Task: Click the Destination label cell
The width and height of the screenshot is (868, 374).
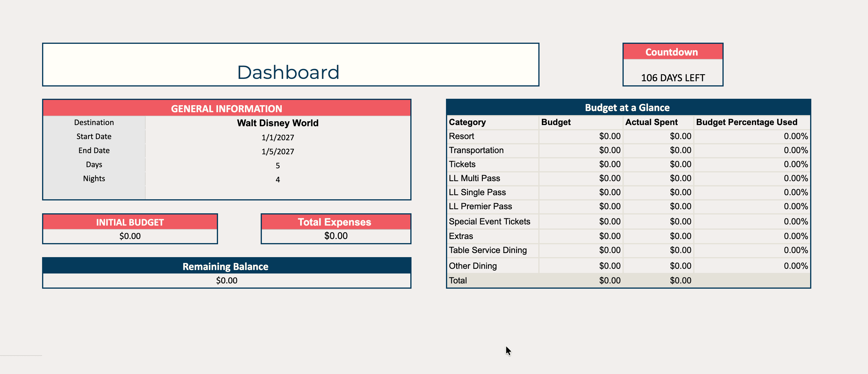Action: 94,122
